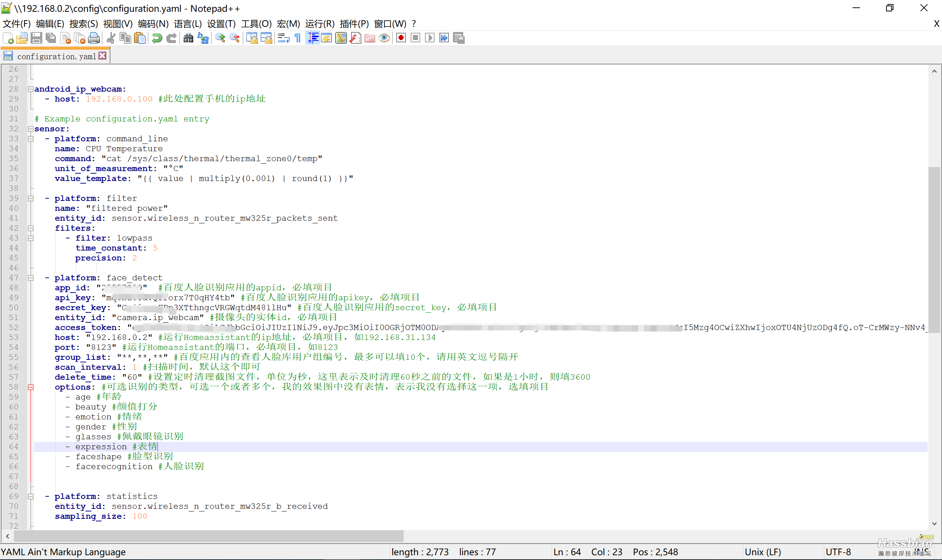The image size is (942, 560).
Task: Start macro recording
Action: point(401,38)
